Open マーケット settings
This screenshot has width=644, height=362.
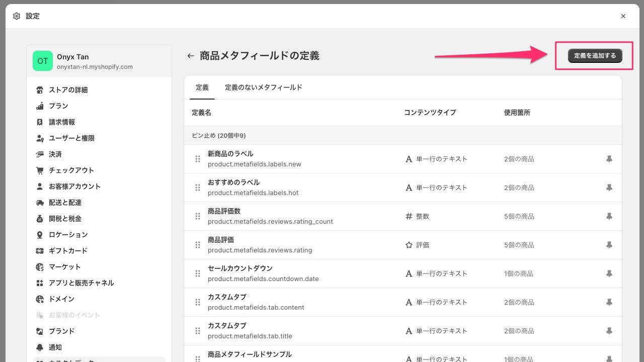point(65,267)
